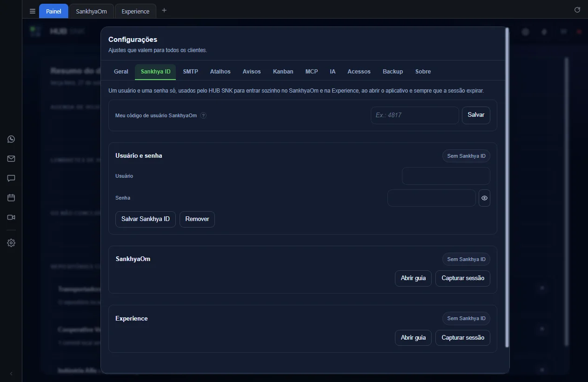Open the settings gear in sidebar

pos(11,243)
